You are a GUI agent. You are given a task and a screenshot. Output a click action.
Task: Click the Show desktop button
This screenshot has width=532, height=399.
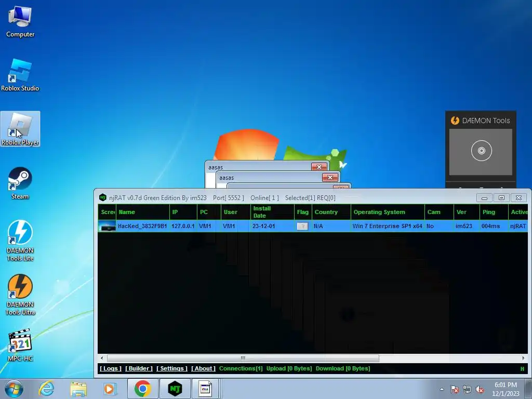(x=528, y=389)
